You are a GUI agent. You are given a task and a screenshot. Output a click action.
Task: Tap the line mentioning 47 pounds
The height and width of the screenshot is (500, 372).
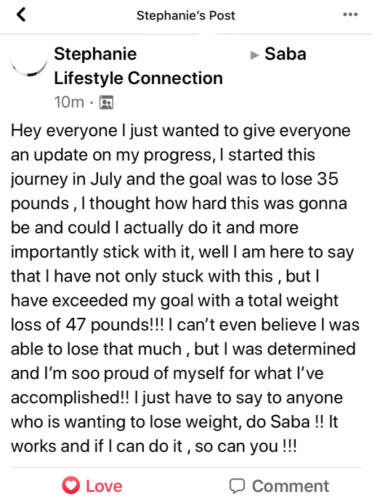click(185, 325)
